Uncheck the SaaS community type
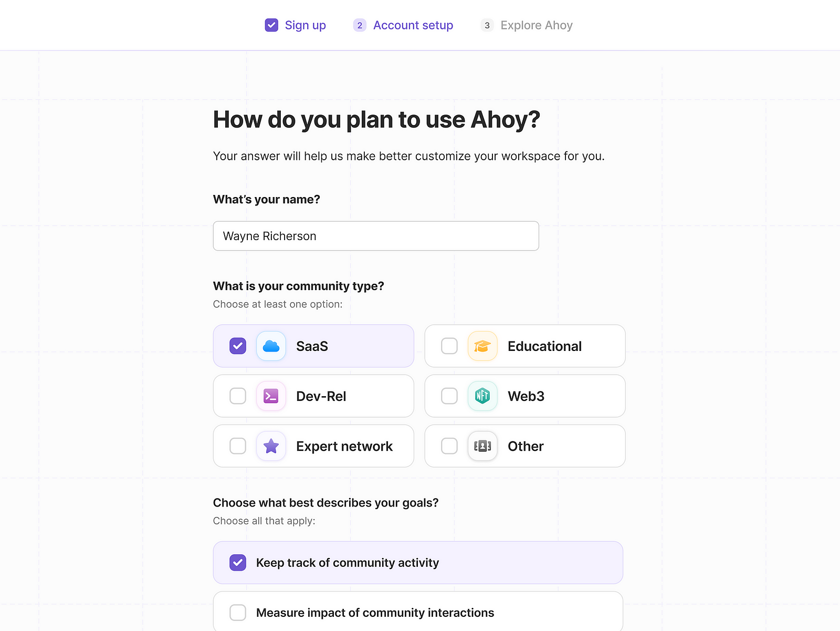Image resolution: width=840 pixels, height=631 pixels. pyautogui.click(x=238, y=346)
